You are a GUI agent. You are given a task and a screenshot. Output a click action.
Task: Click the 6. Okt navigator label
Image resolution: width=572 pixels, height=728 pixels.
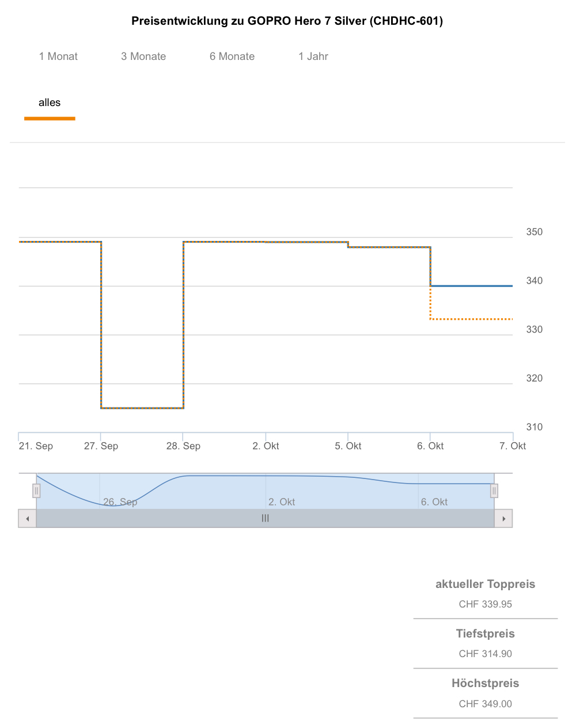(434, 502)
